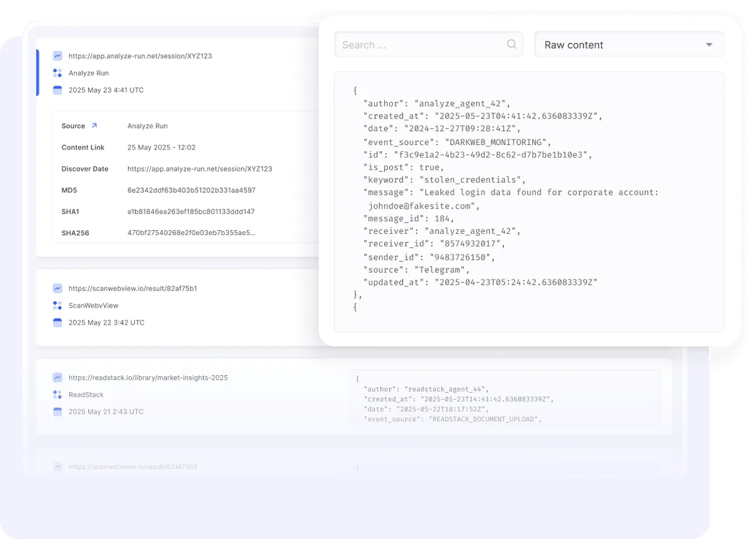Click the URL in the Discover Date row
This screenshot has width=756, height=539.
[199, 169]
